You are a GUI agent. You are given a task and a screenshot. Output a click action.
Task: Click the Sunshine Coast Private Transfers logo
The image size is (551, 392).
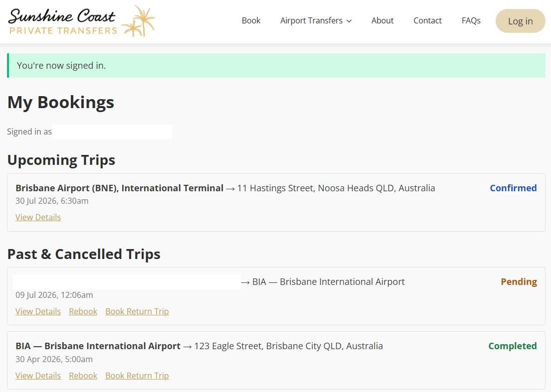pyautogui.click(x=81, y=21)
